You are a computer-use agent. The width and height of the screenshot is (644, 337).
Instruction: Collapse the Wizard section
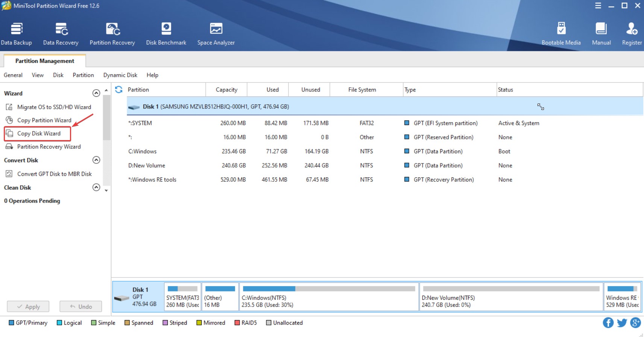pyautogui.click(x=96, y=93)
